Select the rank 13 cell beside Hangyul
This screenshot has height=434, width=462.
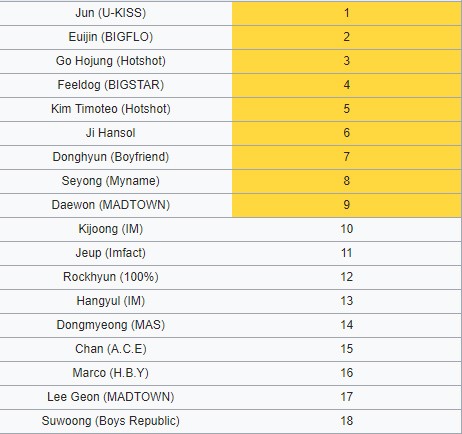[x=347, y=301]
